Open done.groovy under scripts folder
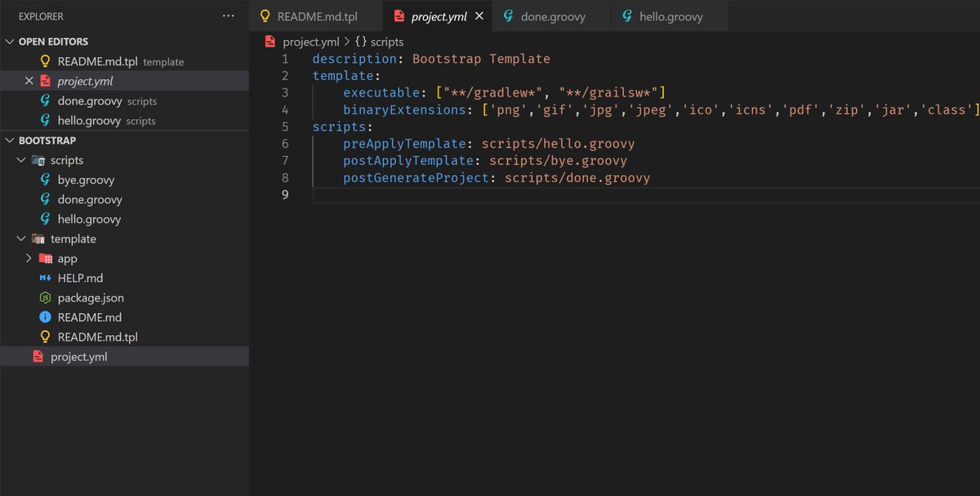The width and height of the screenshot is (980, 496). click(124, 199)
